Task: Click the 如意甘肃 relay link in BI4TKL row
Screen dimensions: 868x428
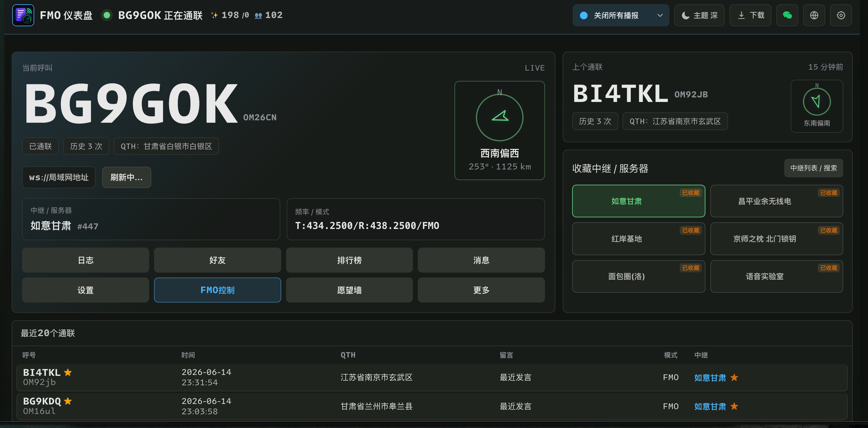Action: pos(710,378)
